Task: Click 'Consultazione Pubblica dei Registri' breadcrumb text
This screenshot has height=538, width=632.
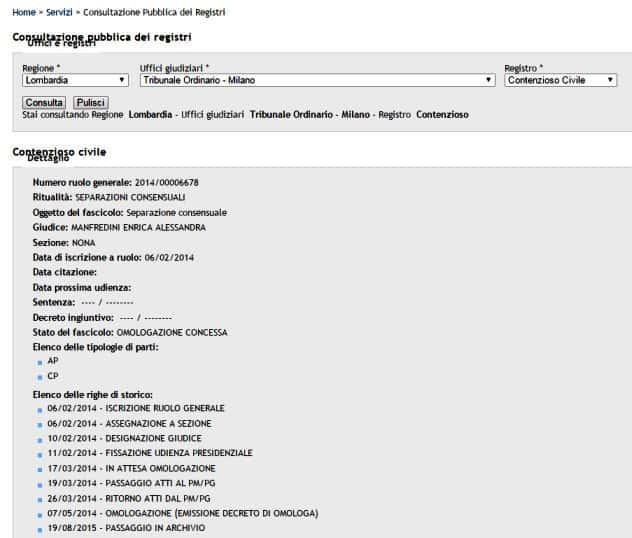Action: pyautogui.click(x=154, y=12)
